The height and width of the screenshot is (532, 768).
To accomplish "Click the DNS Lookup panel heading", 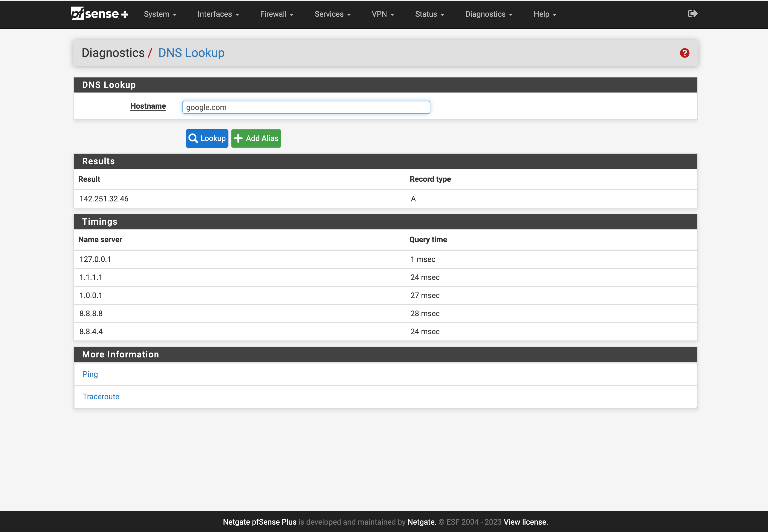I will coord(109,85).
